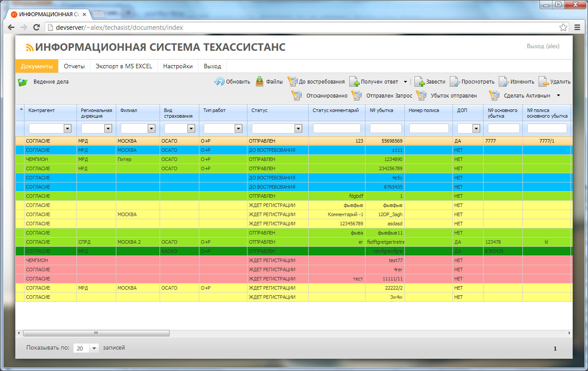Click the Просмотреть view icon
Screen dimensions: 588x371
455,82
